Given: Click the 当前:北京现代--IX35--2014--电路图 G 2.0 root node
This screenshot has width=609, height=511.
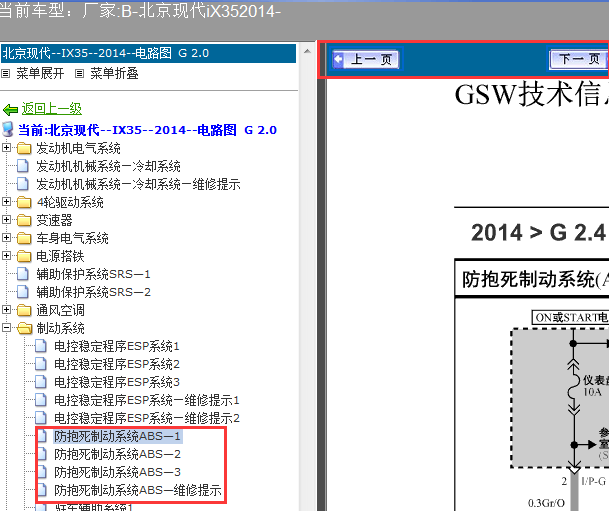Looking at the screenshot, I should point(147,130).
